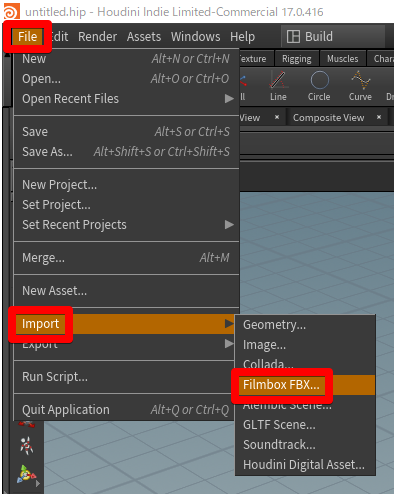Select the Line shelf tool
This screenshot has width=394, height=494.
tap(278, 86)
